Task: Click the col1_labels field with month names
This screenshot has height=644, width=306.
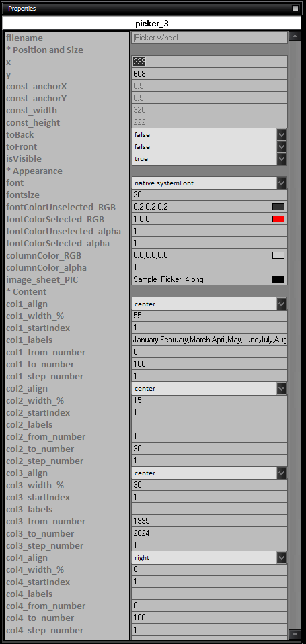Action: pos(209,340)
